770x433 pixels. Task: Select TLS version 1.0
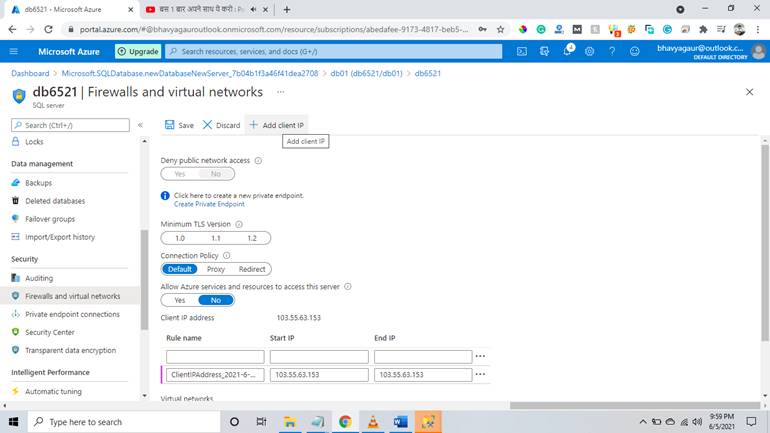pos(180,238)
